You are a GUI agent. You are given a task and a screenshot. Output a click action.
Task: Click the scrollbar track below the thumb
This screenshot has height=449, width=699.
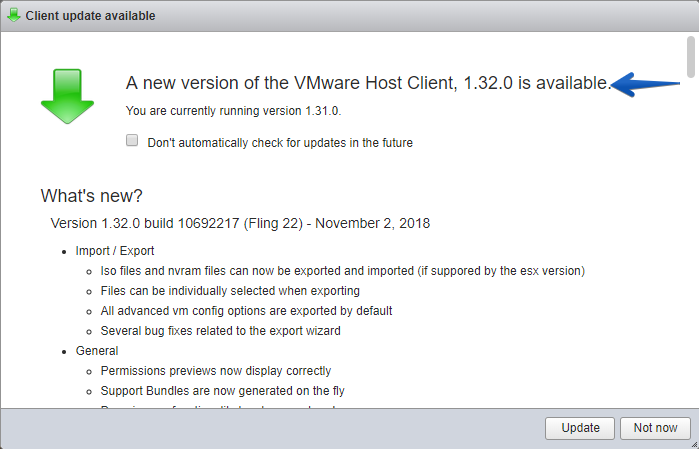(x=691, y=241)
